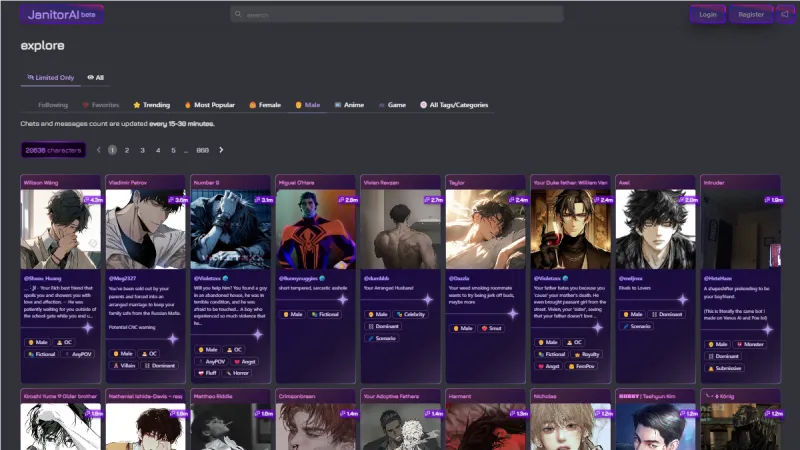Expand the pagination ellipsis
The width and height of the screenshot is (800, 450).
[x=186, y=151]
